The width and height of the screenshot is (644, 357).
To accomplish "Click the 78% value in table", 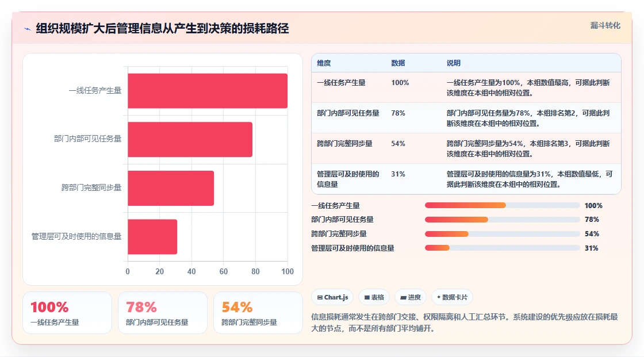I will coord(398,113).
